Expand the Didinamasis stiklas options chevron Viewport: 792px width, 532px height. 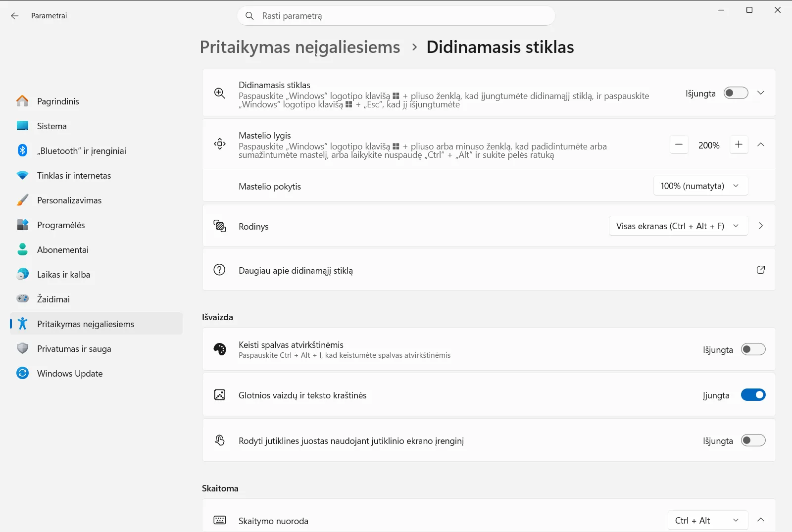761,93
